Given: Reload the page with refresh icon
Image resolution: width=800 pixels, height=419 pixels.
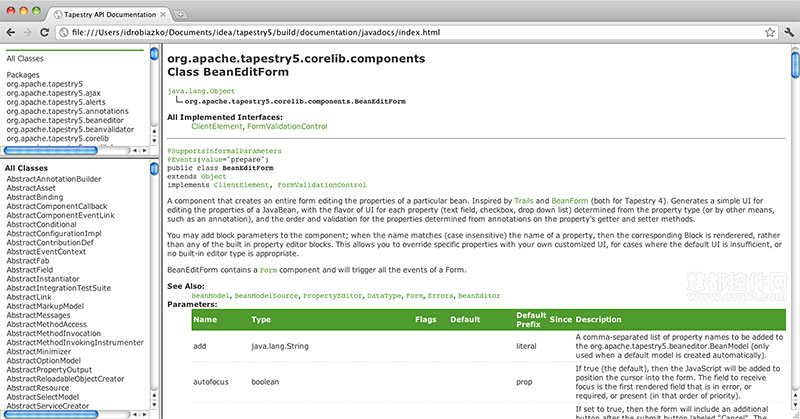Looking at the screenshot, I should 44,32.
